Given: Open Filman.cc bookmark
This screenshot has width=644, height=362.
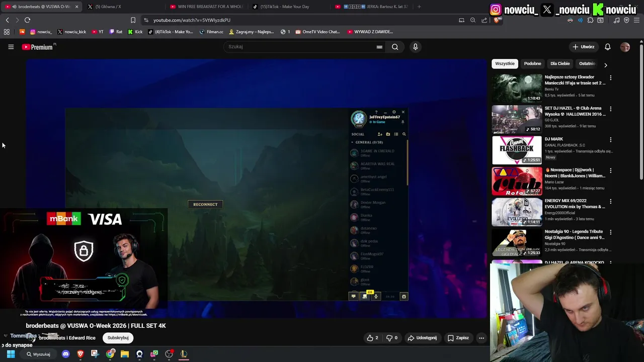Looking at the screenshot, I should pos(211,32).
